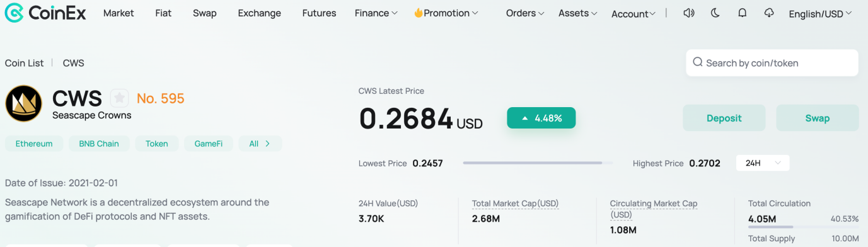Go to the Futures page
The image size is (868, 247).
click(x=319, y=13)
